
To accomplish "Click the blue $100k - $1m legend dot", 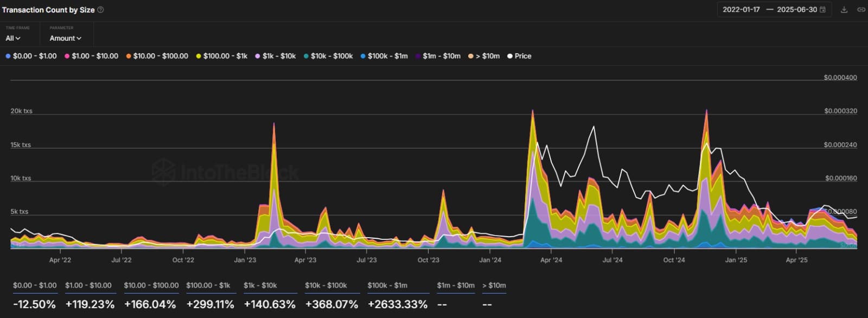I will pyautogui.click(x=363, y=56).
